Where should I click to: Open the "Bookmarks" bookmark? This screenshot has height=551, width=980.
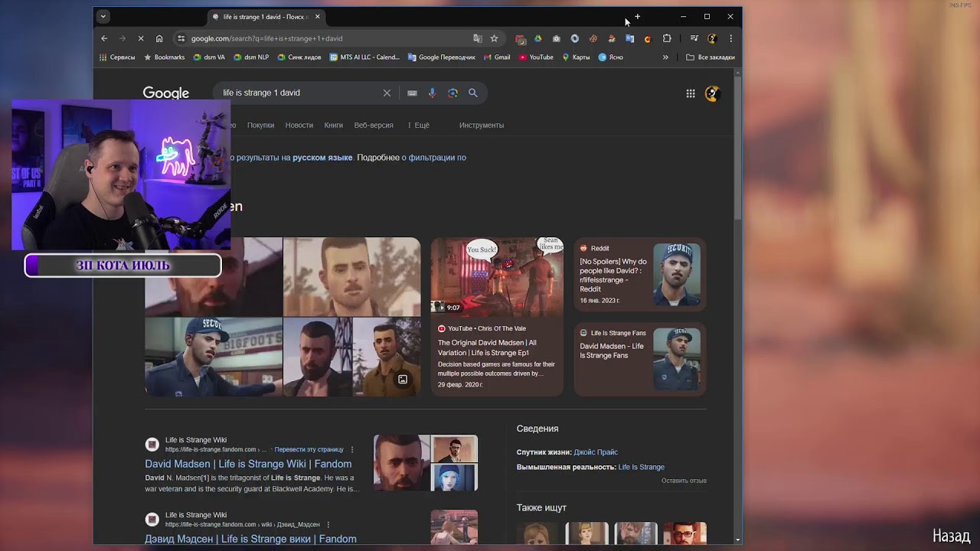click(164, 57)
